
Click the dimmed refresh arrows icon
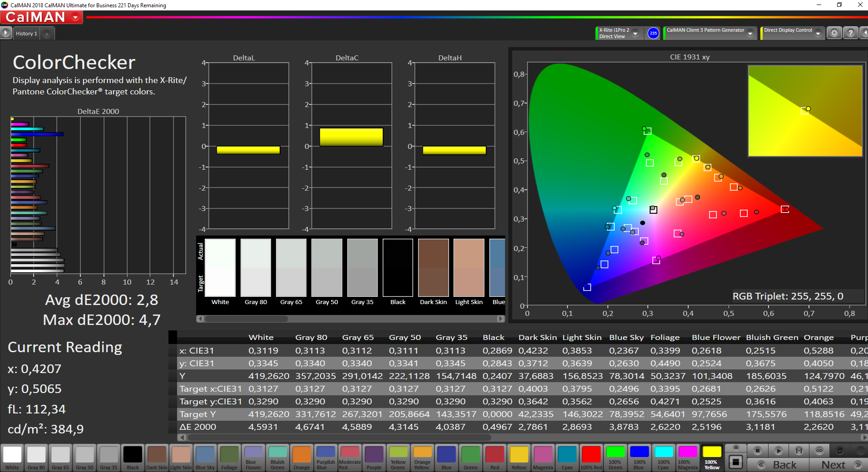click(839, 451)
